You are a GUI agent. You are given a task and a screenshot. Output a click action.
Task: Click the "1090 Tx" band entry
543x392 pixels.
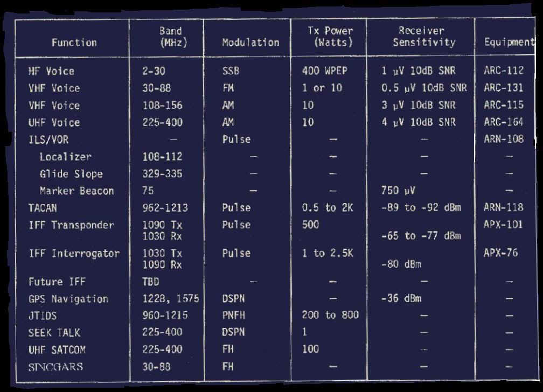pyautogui.click(x=163, y=225)
